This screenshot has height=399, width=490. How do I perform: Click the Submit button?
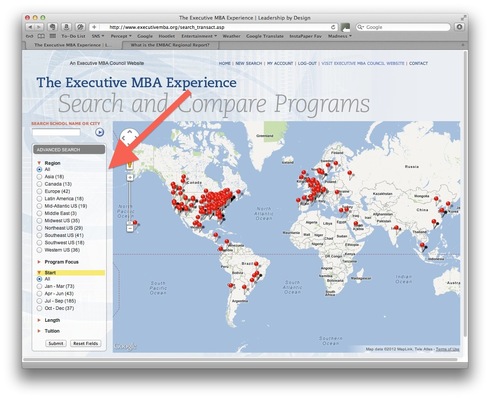pyautogui.click(x=56, y=343)
